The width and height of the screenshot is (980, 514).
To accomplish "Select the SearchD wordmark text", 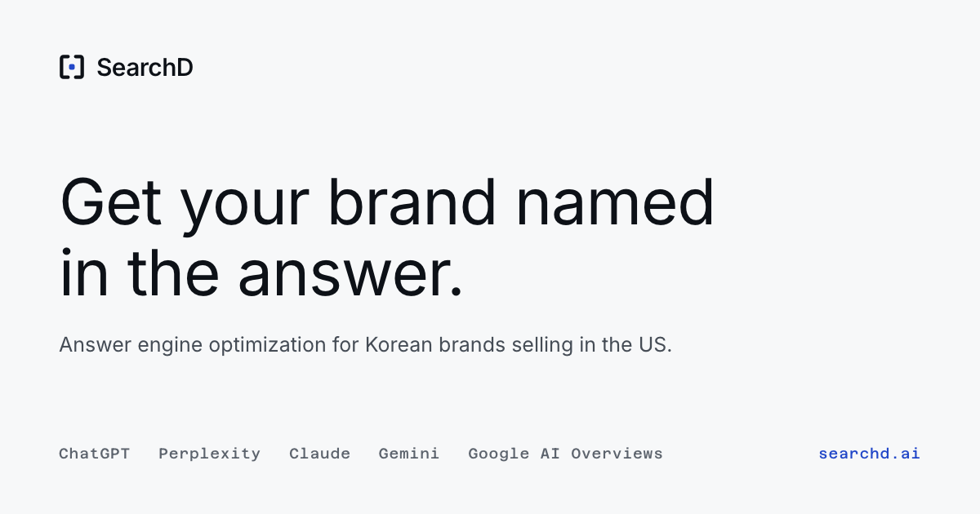I will (145, 68).
